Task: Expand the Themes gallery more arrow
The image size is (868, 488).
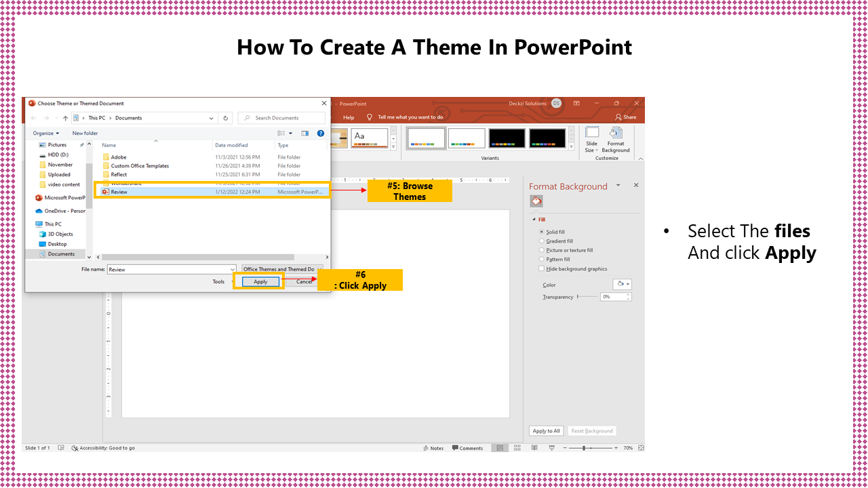Action: 393,146
